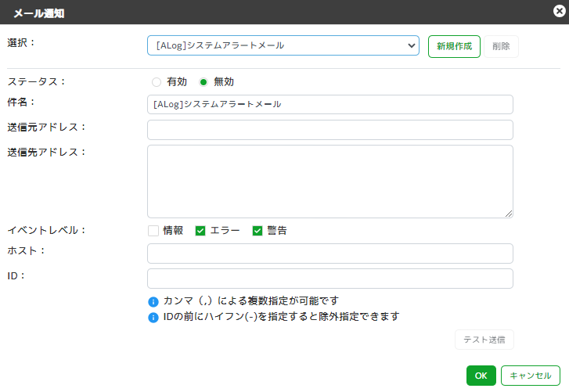
Task: Select the 有効 status radio button
Action: [157, 82]
